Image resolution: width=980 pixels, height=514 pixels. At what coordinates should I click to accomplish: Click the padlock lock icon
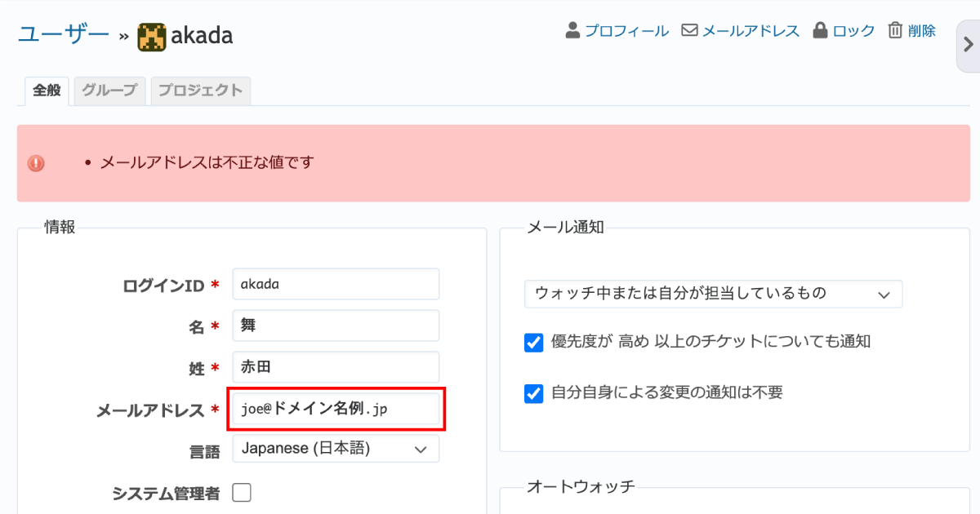[820, 31]
